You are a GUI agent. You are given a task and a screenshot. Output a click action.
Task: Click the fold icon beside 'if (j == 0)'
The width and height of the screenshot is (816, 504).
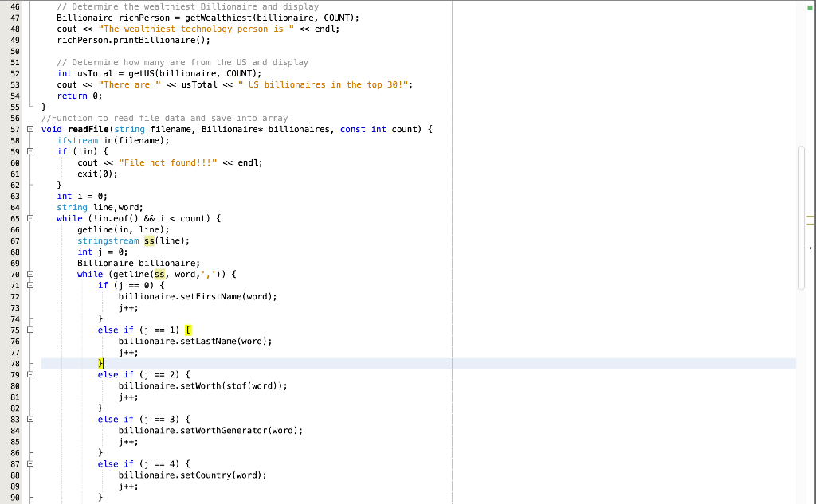coord(29,285)
